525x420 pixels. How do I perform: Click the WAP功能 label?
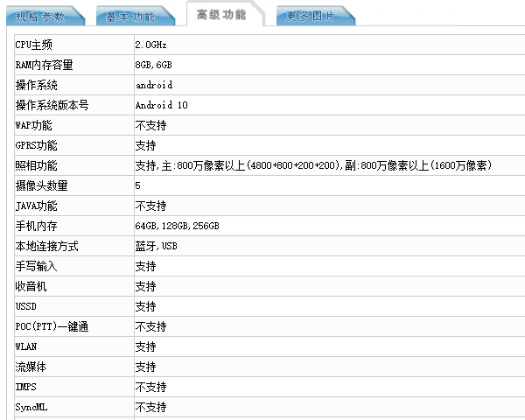[33, 125]
